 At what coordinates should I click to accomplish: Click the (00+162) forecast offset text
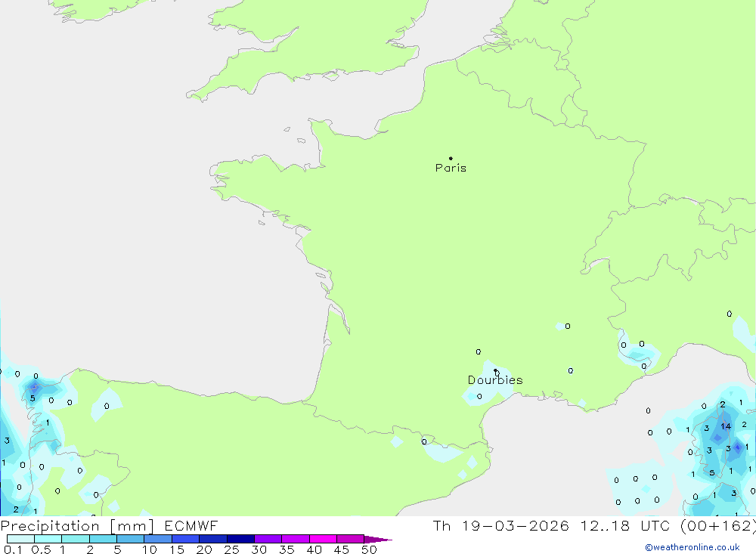[x=718, y=525]
